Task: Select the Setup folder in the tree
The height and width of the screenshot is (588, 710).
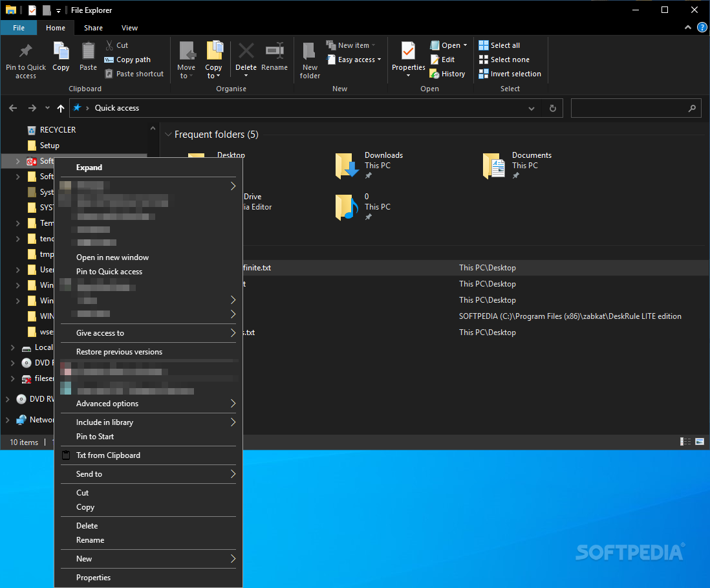Action: tap(44, 146)
